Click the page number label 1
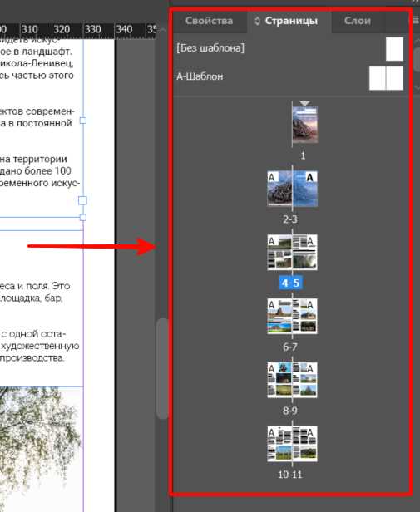The width and height of the screenshot is (420, 512). click(x=303, y=155)
